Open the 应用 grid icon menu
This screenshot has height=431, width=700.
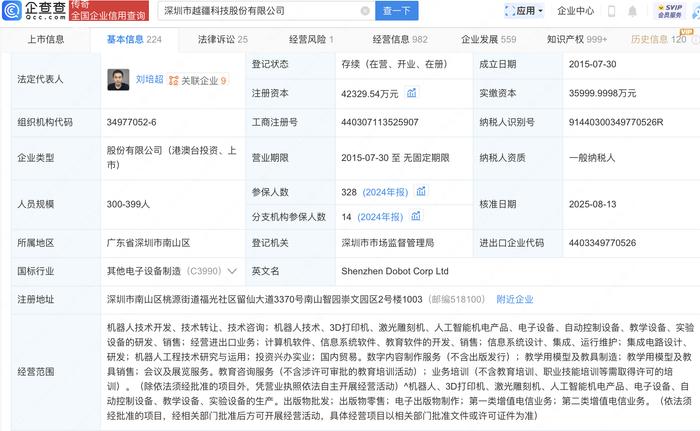[x=509, y=11]
